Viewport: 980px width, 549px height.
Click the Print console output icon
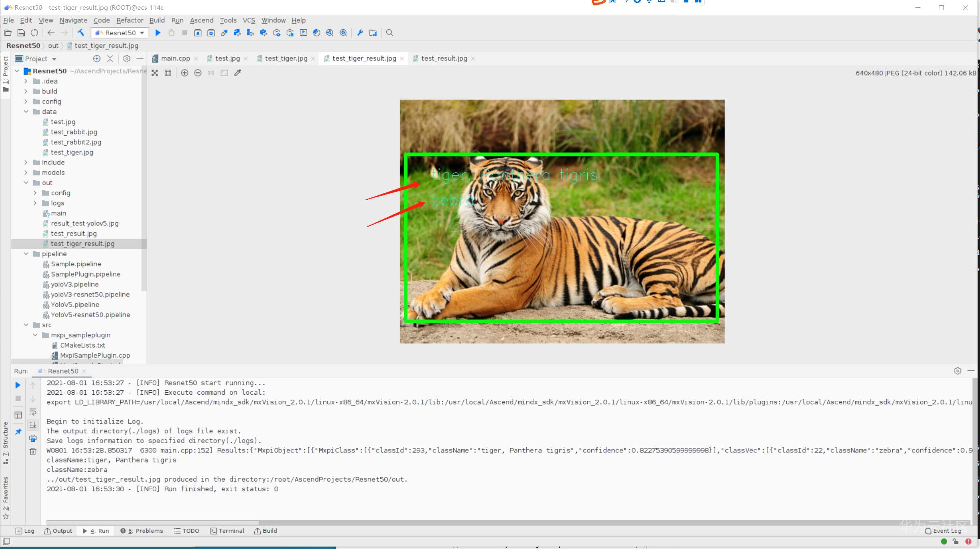click(x=33, y=438)
